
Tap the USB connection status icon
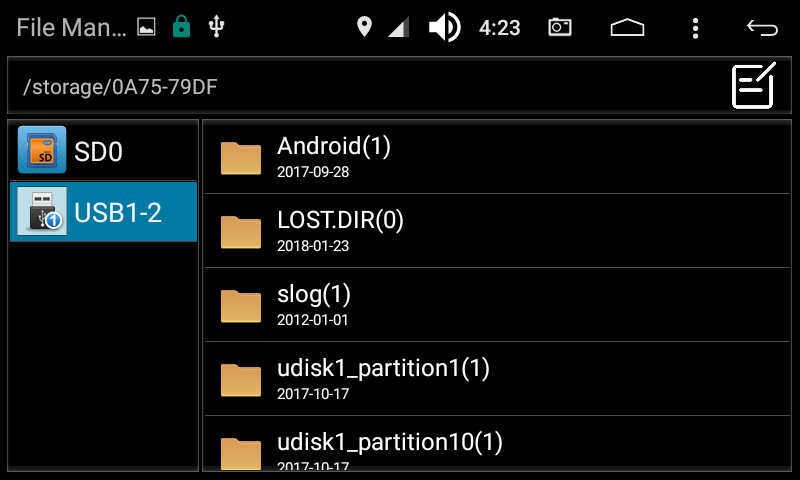216,27
